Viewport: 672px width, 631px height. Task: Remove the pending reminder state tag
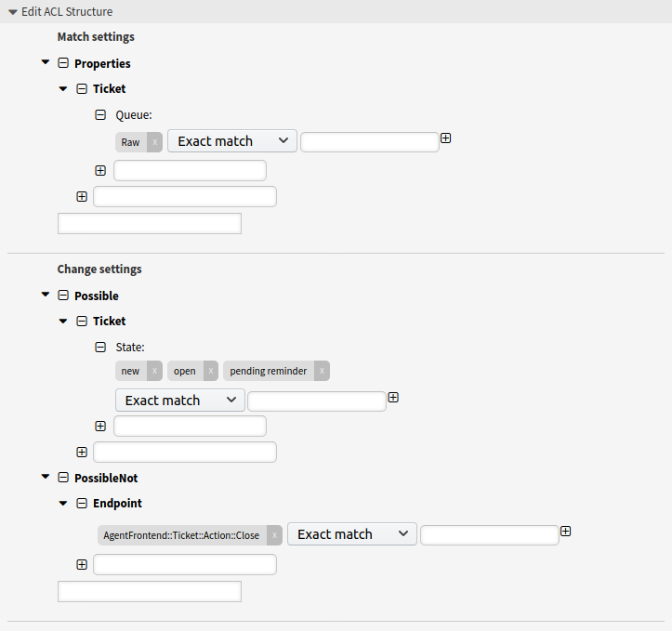322,371
